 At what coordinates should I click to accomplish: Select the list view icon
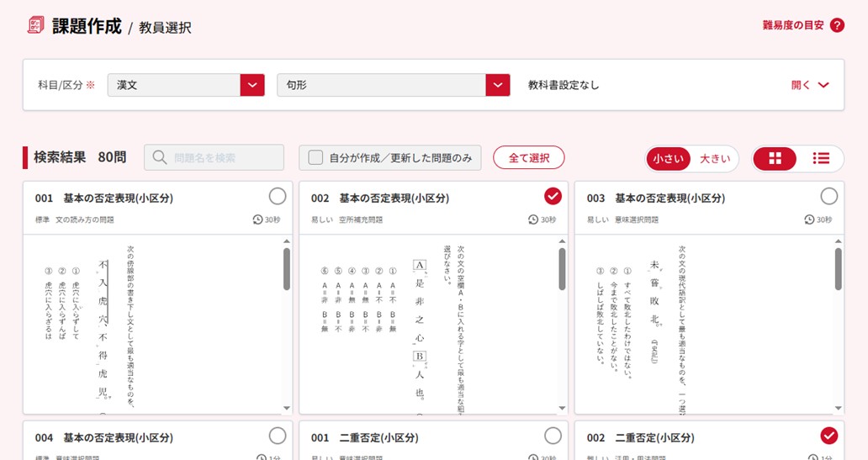[x=821, y=159]
